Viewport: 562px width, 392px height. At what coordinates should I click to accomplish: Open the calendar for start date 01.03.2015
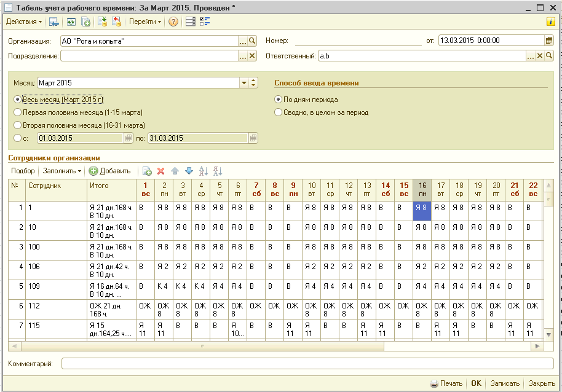pos(128,138)
